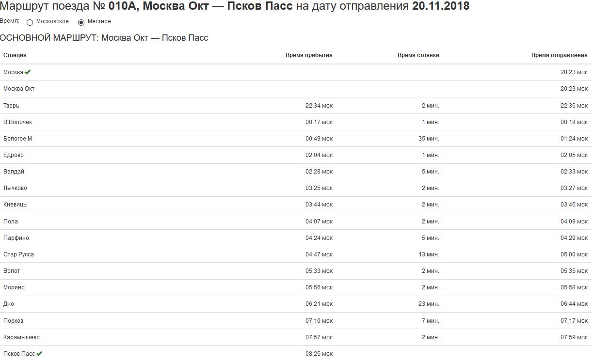The width and height of the screenshot is (593, 364).
Task: Click the Станция column header
Action: click(x=15, y=55)
